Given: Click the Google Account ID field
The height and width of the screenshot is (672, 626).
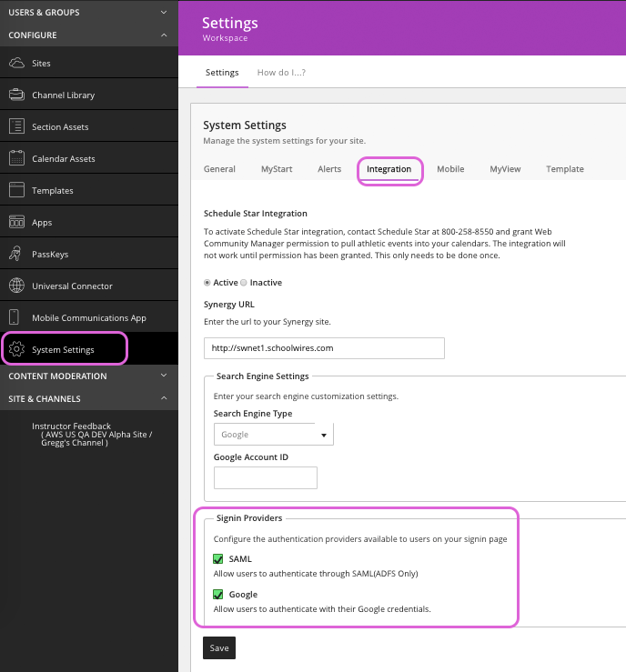Looking at the screenshot, I should 265,477.
